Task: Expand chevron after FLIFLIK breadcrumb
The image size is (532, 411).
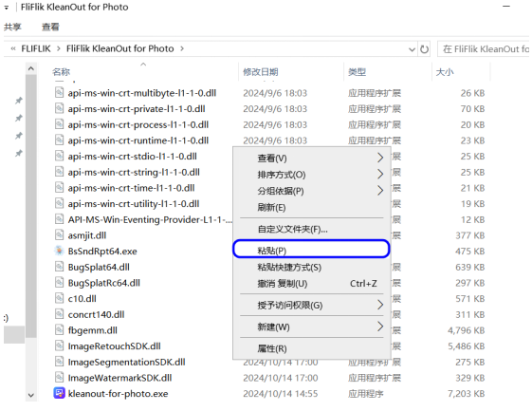Action: click(x=59, y=48)
